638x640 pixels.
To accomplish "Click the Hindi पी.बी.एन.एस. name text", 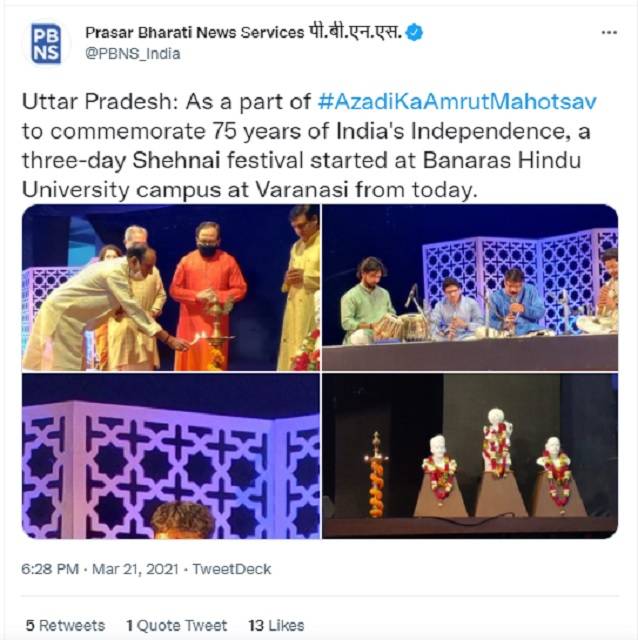I will pos(355,31).
